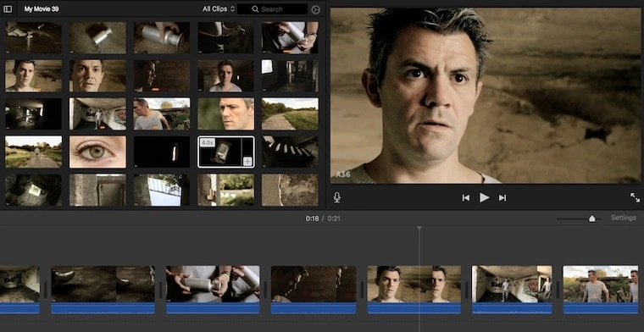
Task: Open timeline Settings
Action: point(623,218)
